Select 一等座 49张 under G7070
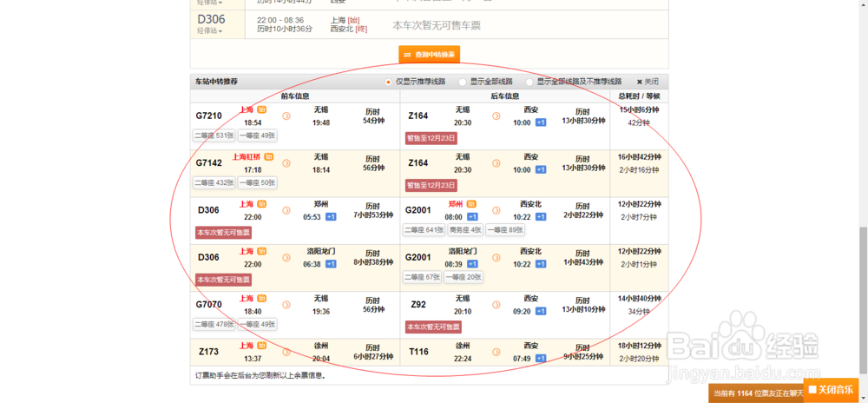The height and width of the screenshot is (403, 868). pyautogui.click(x=258, y=324)
